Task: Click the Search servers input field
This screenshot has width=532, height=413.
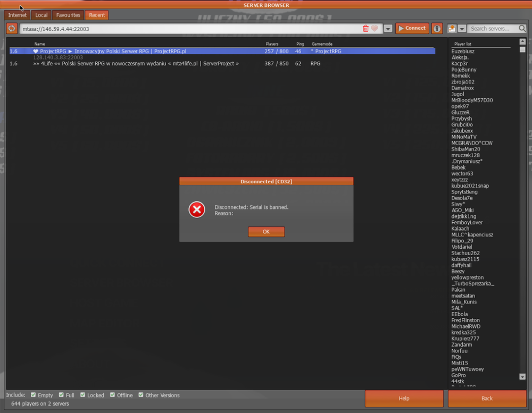Action: tap(493, 29)
